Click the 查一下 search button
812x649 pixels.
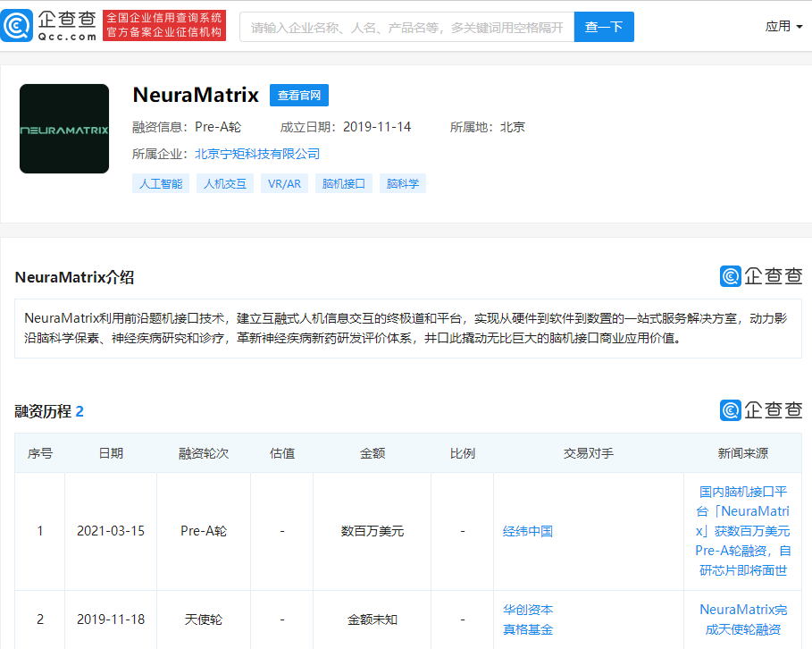click(x=604, y=27)
